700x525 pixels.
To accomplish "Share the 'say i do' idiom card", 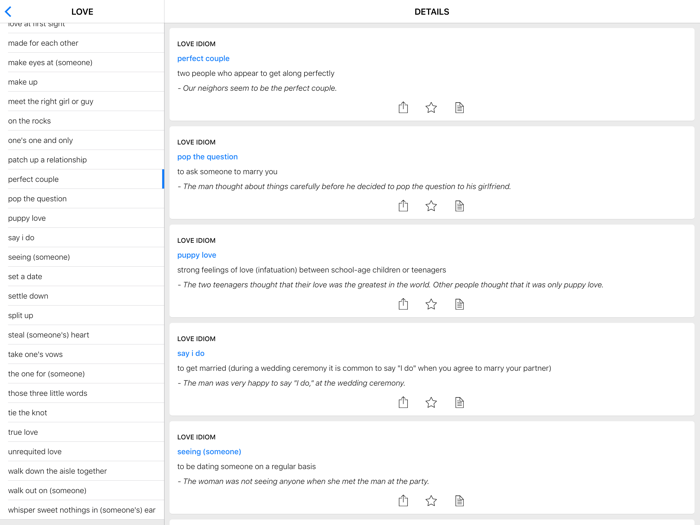I will [403, 402].
